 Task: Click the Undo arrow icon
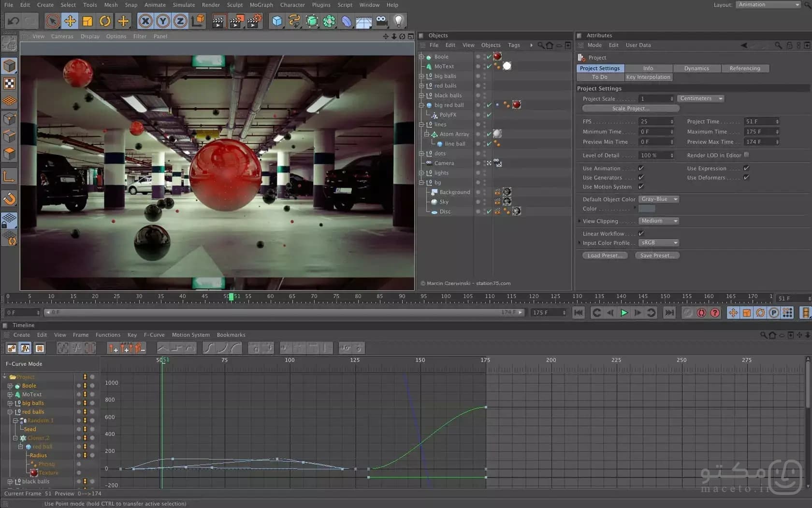click(13, 21)
